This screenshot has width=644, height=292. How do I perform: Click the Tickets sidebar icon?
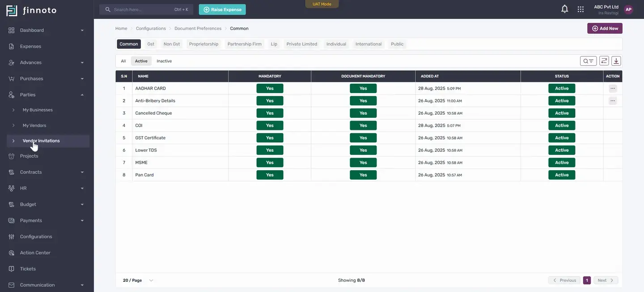[12, 269]
